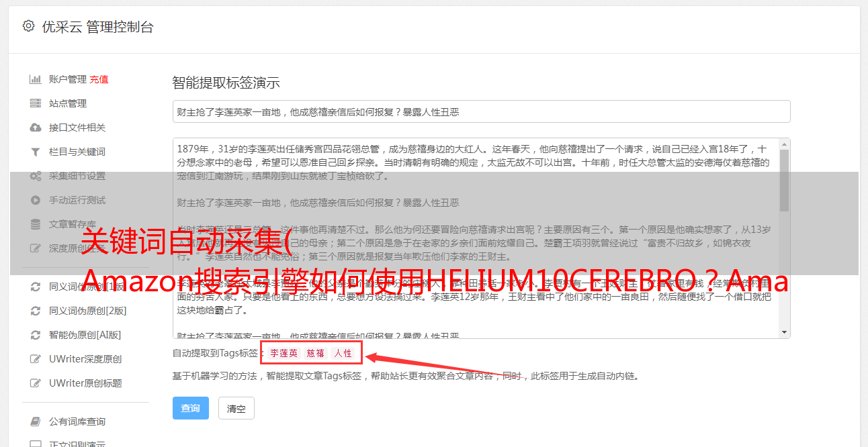Screen dimensions: 868x447
Task: Open the 栏目与关键词 filter icon
Action: pyautogui.click(x=36, y=152)
